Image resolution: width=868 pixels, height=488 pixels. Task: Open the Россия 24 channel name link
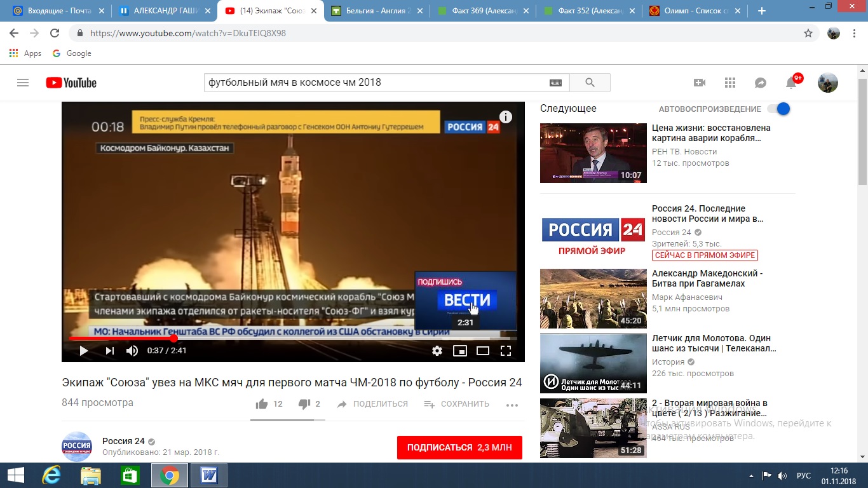(x=123, y=441)
